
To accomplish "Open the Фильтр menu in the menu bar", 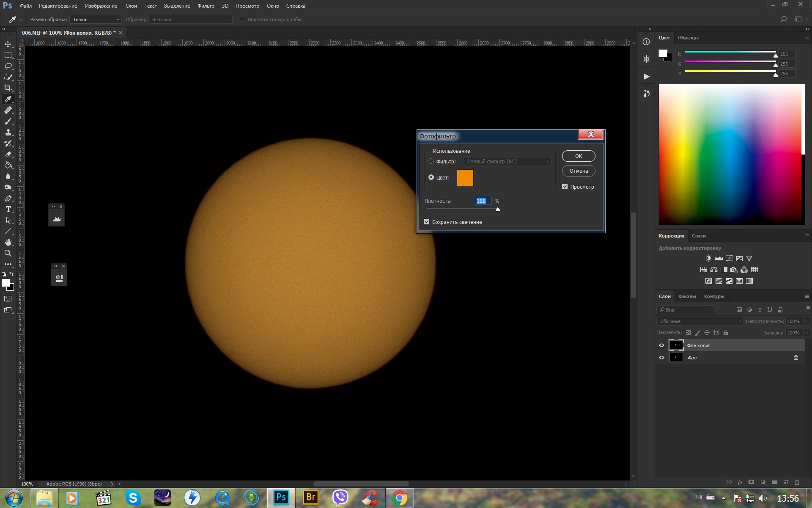I will [206, 6].
